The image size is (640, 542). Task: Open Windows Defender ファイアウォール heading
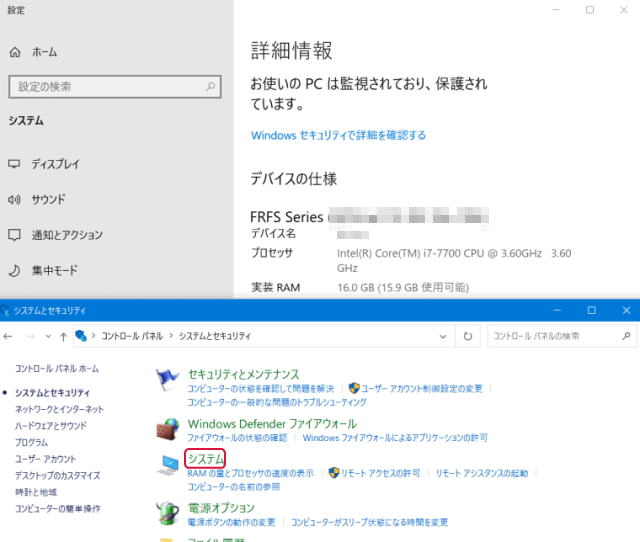tap(272, 424)
